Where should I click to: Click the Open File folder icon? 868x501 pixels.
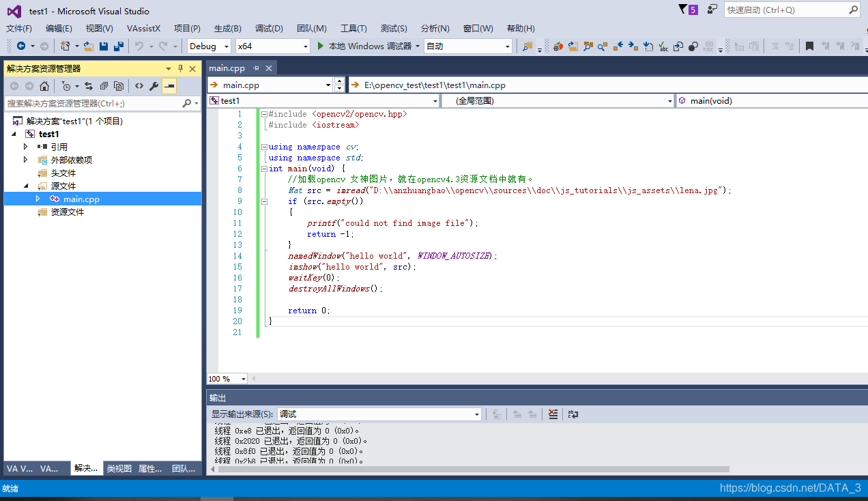click(89, 46)
